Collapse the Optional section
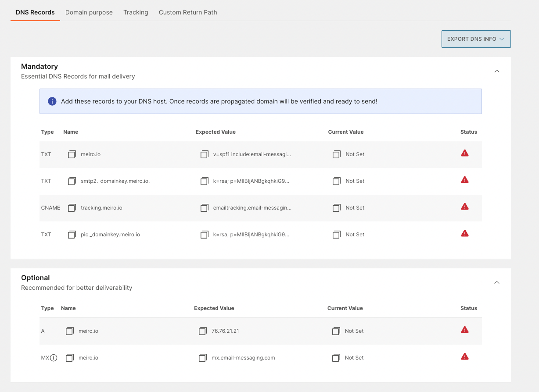Viewport: 539px width, 392px height. [x=496, y=282]
